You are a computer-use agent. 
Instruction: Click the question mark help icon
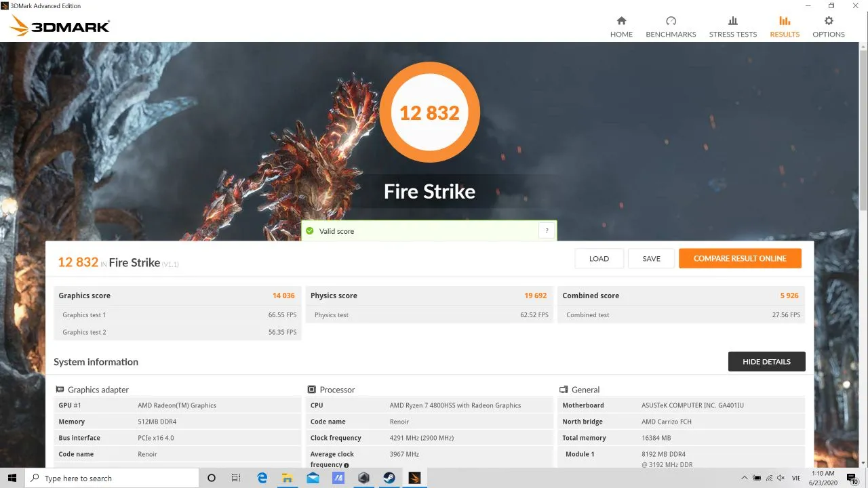[547, 231]
